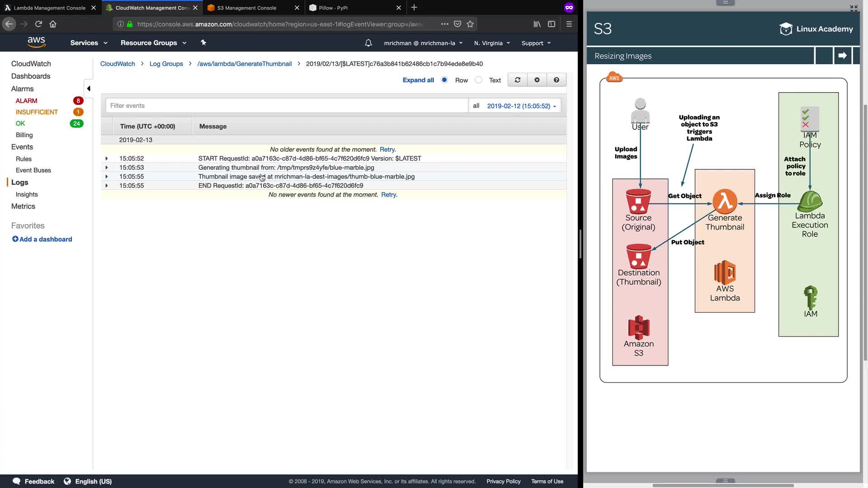Open AWS notifications bell icon

click(x=368, y=43)
